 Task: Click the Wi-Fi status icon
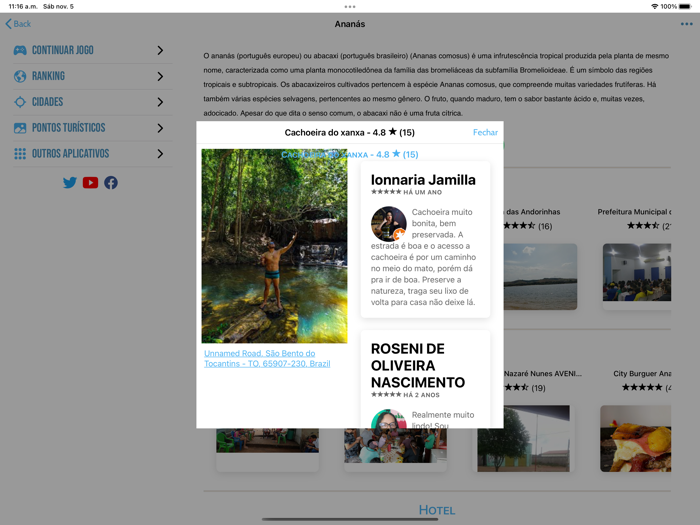tap(654, 6)
